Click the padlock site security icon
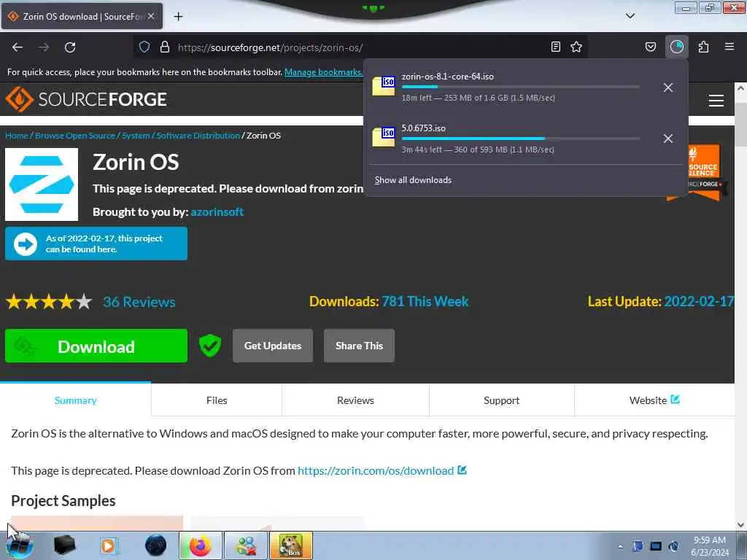 click(165, 47)
